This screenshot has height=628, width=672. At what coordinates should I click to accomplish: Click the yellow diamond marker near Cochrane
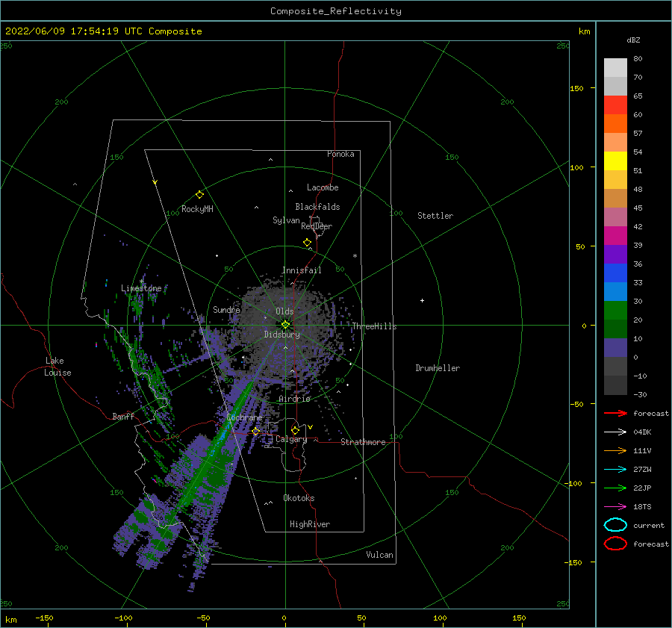pos(256,431)
